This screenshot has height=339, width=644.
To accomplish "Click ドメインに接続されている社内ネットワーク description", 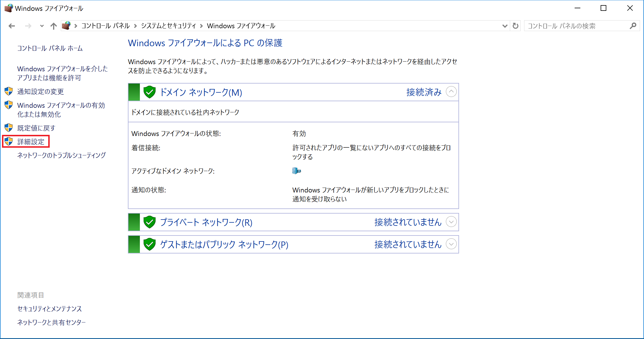I will coord(185,112).
